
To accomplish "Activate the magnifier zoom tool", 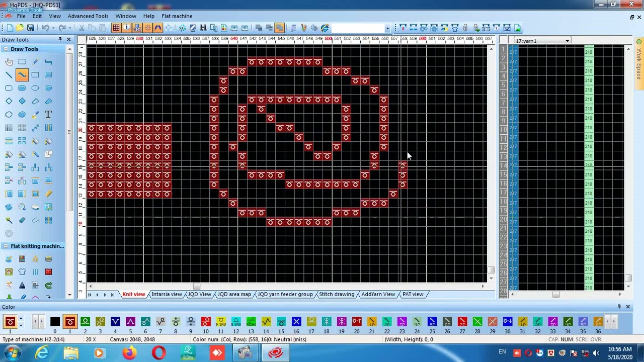I will point(22,207).
